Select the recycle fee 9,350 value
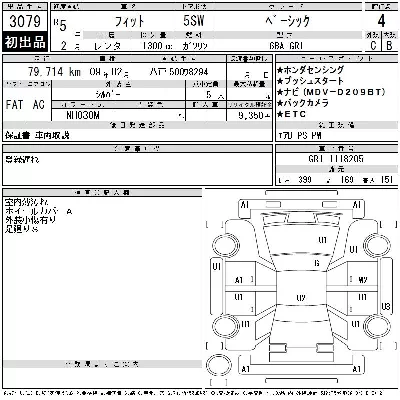 click(x=253, y=115)
